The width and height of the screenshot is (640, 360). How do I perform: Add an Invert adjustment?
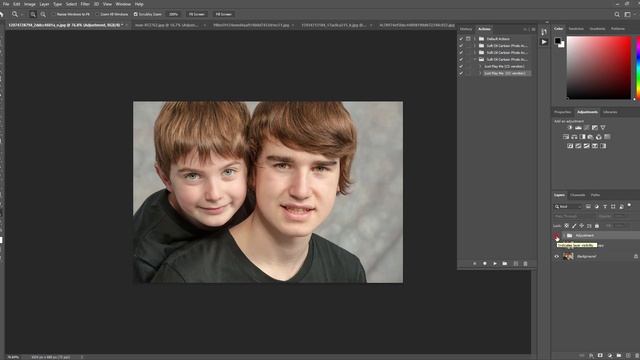[570, 146]
